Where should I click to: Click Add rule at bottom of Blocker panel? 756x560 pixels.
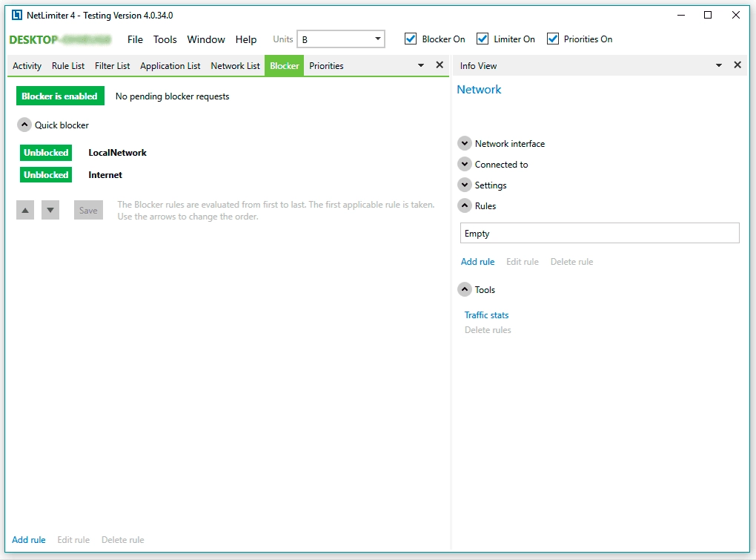click(x=29, y=540)
